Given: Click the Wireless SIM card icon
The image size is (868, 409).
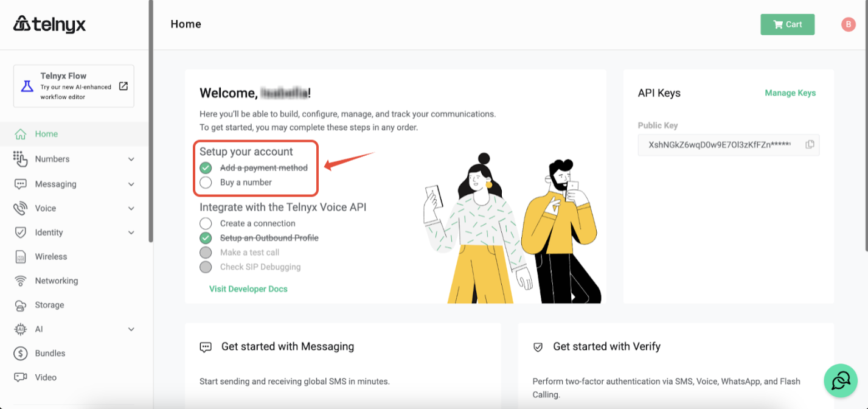Looking at the screenshot, I should tap(21, 257).
